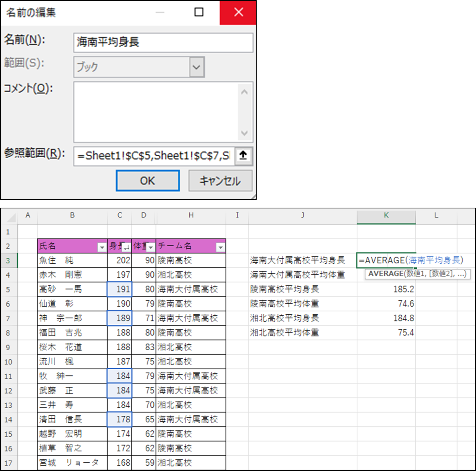
Task: Click the comment box scroll up arrow
Action: (x=244, y=92)
